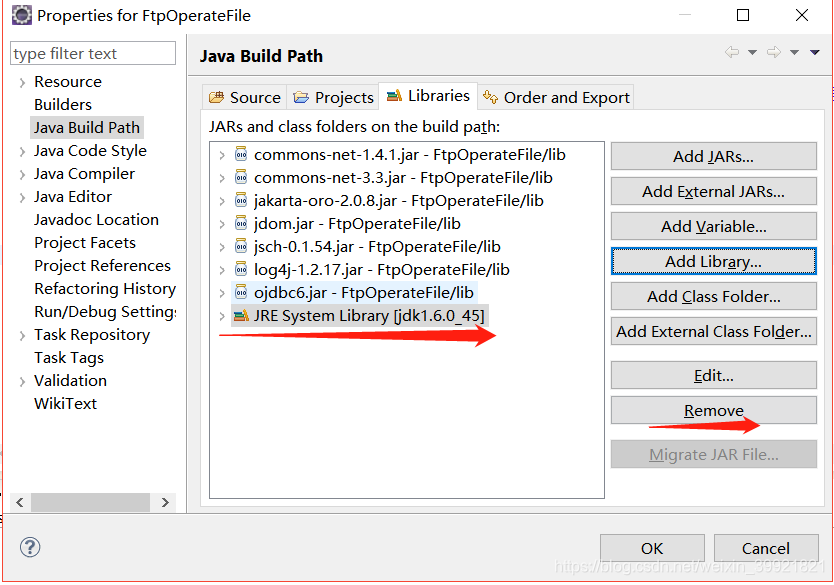Expand the JRE System Library entry
The image size is (834, 585).
pos(222,316)
